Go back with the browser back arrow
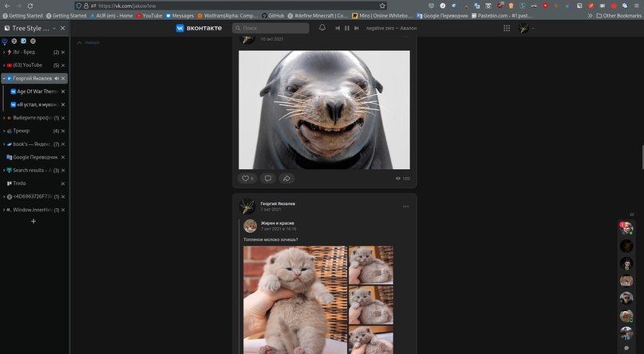The height and width of the screenshot is (354, 644). 7,6
